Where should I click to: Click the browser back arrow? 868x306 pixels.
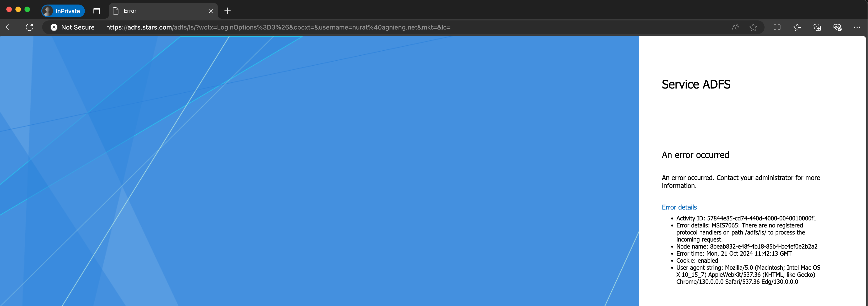pos(10,27)
